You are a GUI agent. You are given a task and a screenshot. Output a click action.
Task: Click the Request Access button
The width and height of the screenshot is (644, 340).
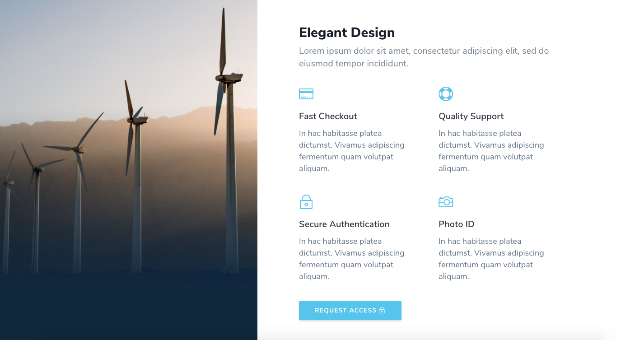[x=350, y=310]
